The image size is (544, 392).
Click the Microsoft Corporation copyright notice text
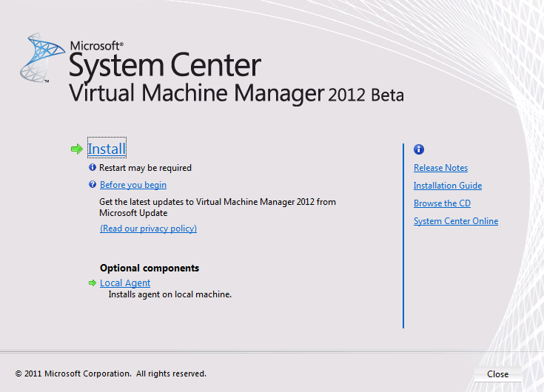coord(111,374)
